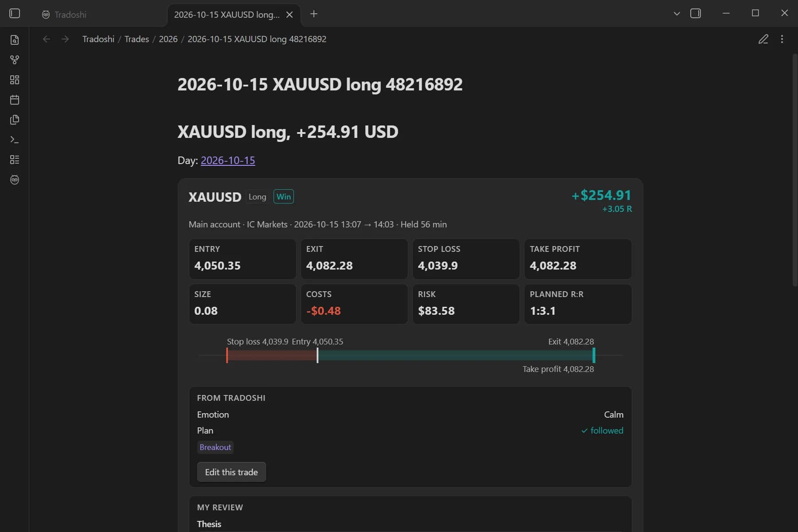Screen dimensions: 798x532
Task: Open the templates copy icon
Action: click(15, 120)
